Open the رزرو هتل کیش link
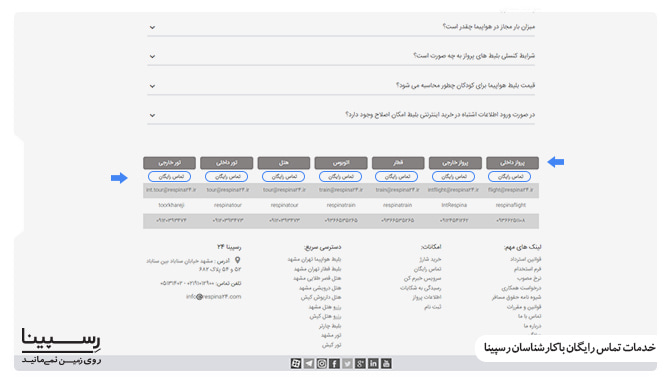The width and height of the screenshot is (670, 385). click(x=326, y=316)
